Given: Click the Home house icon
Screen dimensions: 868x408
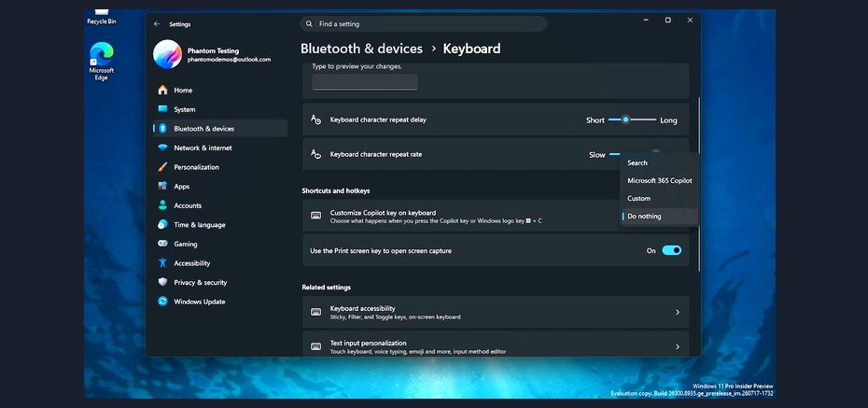Looking at the screenshot, I should point(162,91).
